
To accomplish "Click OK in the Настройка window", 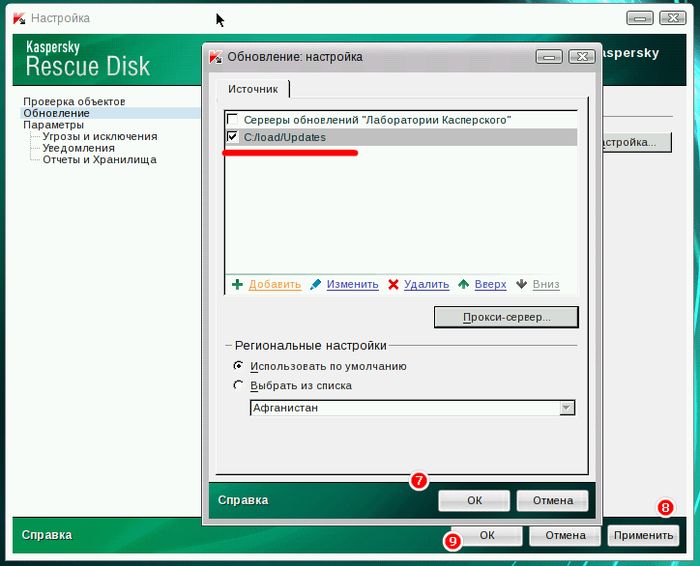I will [487, 535].
